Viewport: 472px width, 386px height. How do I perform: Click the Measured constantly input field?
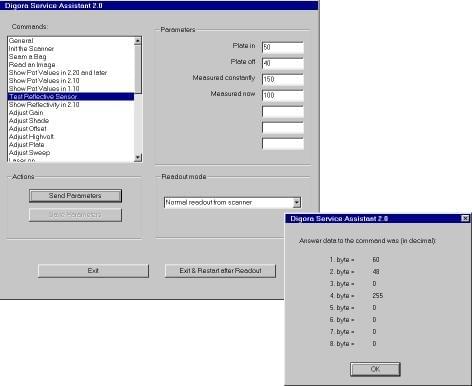[283, 79]
